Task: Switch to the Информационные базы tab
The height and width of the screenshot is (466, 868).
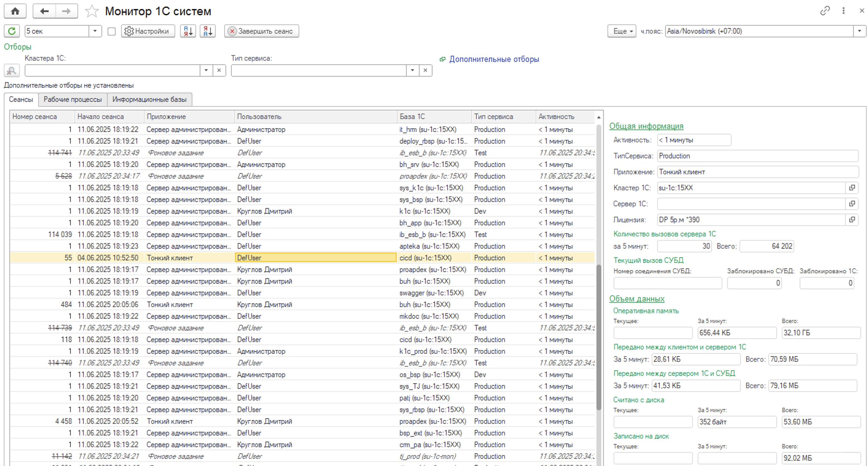Action: tap(149, 100)
